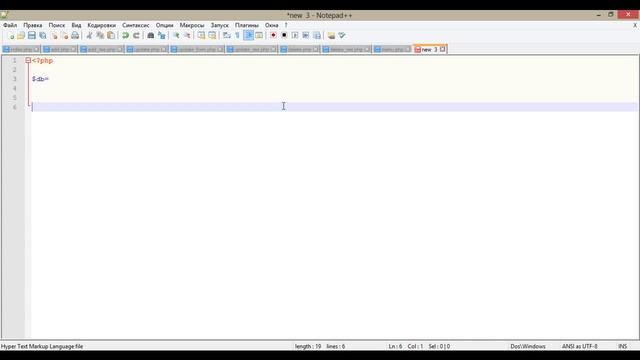640x360 pixels.
Task: Open the ? help menu
Action: point(286,25)
